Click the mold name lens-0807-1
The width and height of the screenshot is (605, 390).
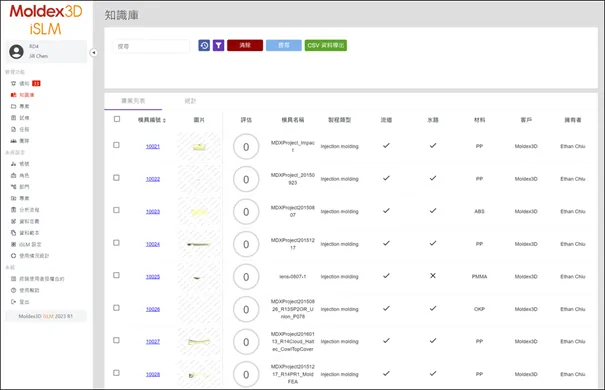[x=292, y=277]
